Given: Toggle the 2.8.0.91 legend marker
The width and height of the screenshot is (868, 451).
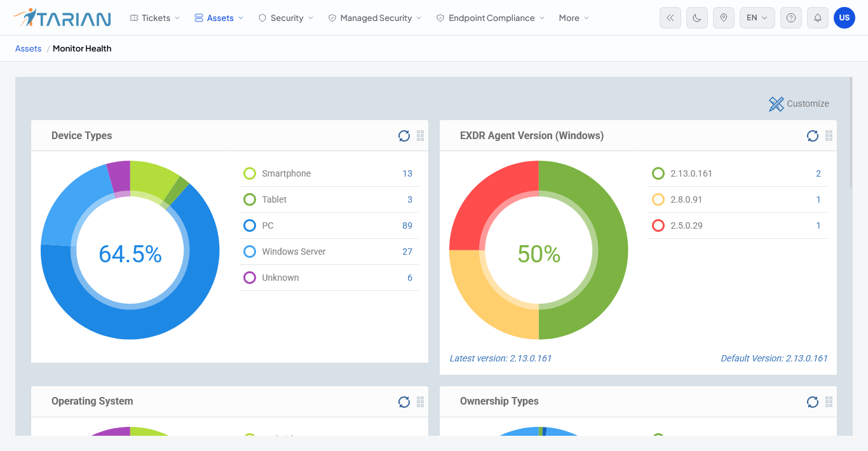Looking at the screenshot, I should click(x=658, y=199).
